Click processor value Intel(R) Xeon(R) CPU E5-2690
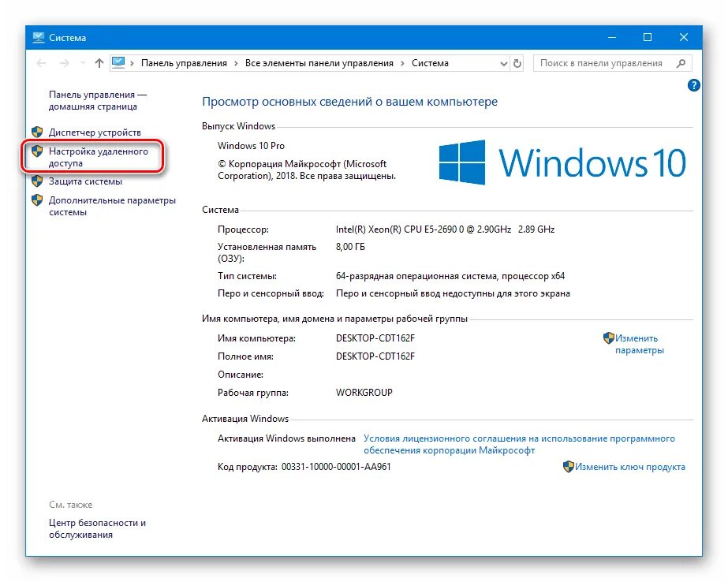This screenshot has width=728, height=582. click(x=445, y=229)
